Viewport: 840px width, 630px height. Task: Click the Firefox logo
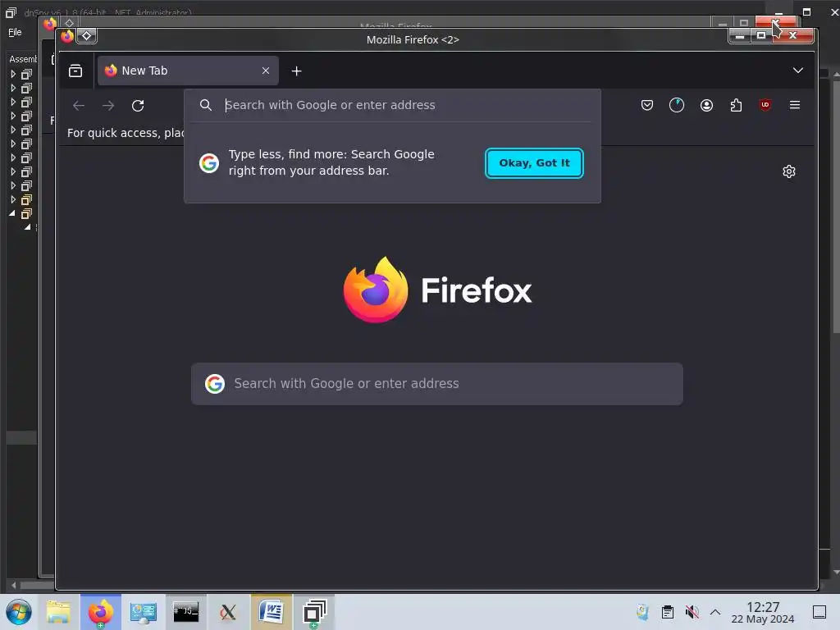437,290
